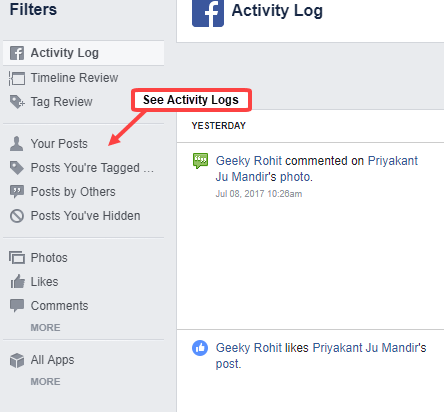Image resolution: width=444 pixels, height=412 pixels.
Task: Click the Posts You've Hidden blocked icon
Action: pyautogui.click(x=17, y=216)
